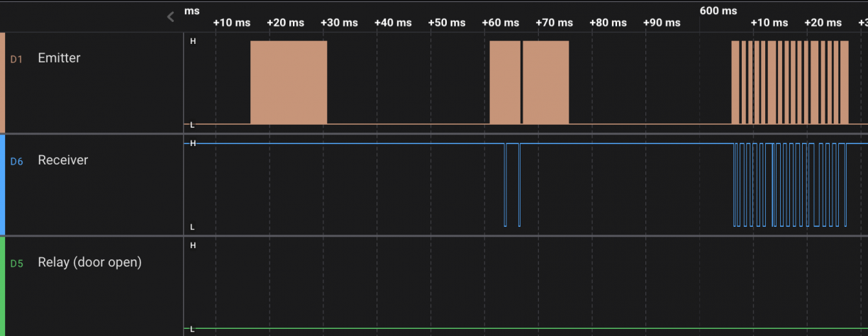Click the first Receiver low dip near +60 ms

tap(506, 184)
